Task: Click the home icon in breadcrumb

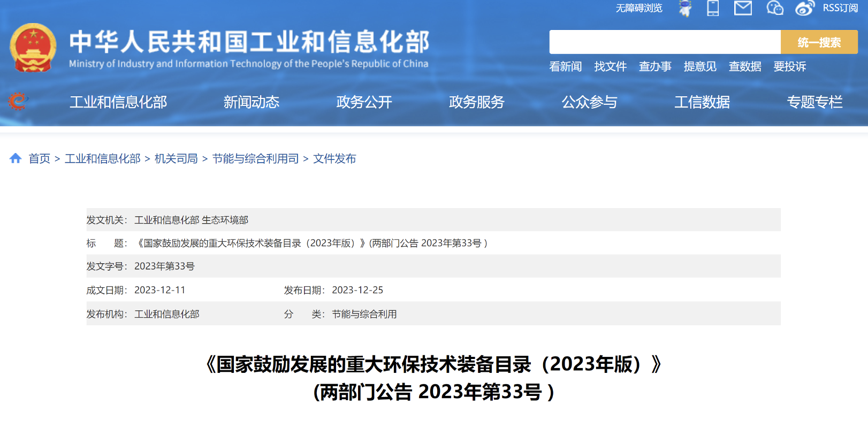Action: [x=16, y=158]
